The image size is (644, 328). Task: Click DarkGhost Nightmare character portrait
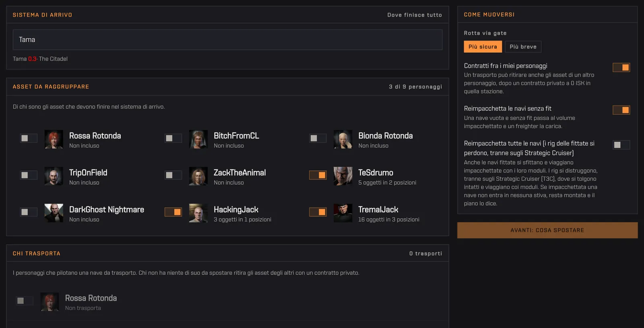tap(54, 213)
